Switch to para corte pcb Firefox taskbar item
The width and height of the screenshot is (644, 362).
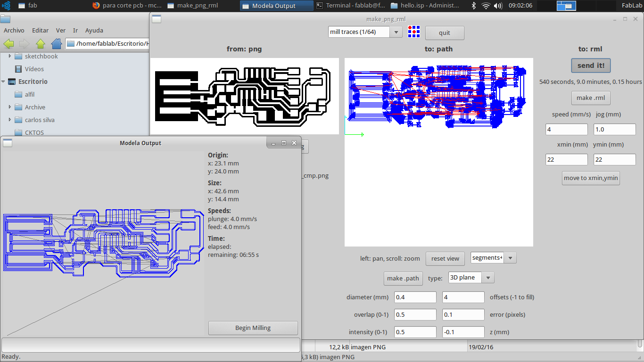click(x=127, y=6)
